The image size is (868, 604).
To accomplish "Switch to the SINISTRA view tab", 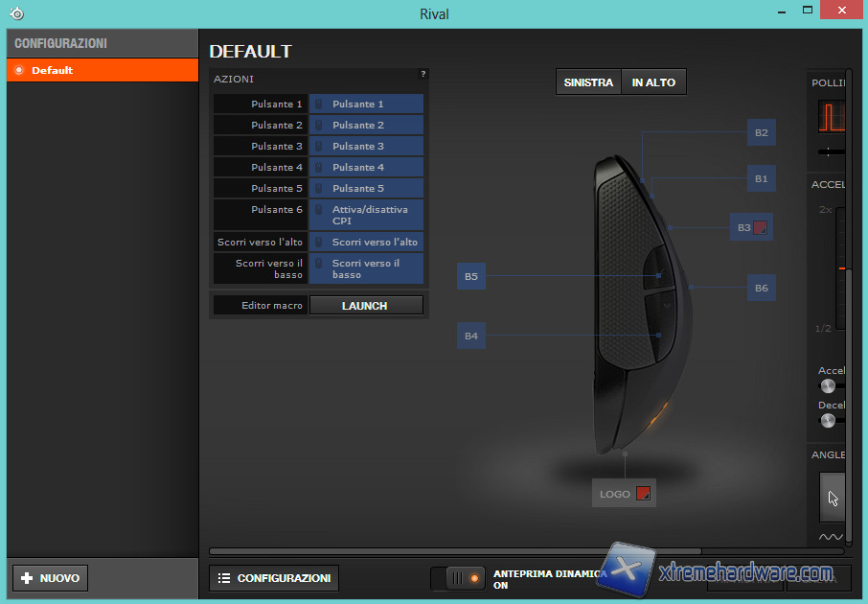I will pyautogui.click(x=588, y=82).
